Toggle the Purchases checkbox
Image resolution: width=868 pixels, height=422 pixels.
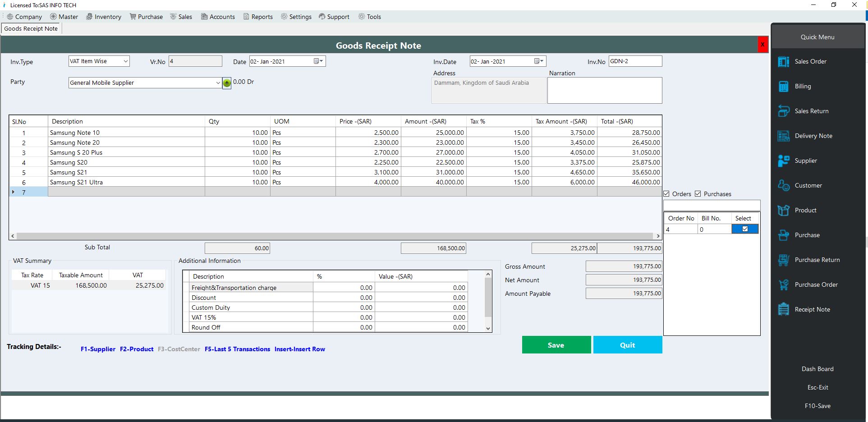tap(698, 194)
